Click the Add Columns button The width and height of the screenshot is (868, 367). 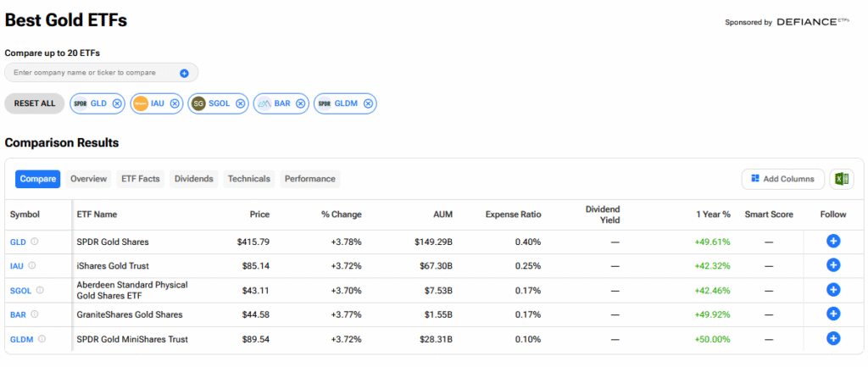coord(782,179)
